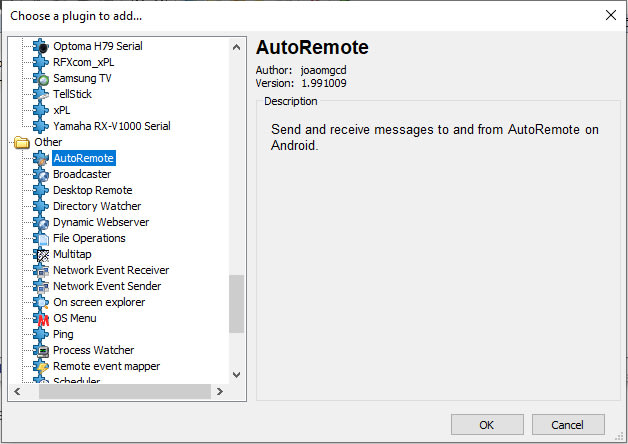Click the On screen explorer icon
The width and height of the screenshot is (628, 444).
pos(41,302)
